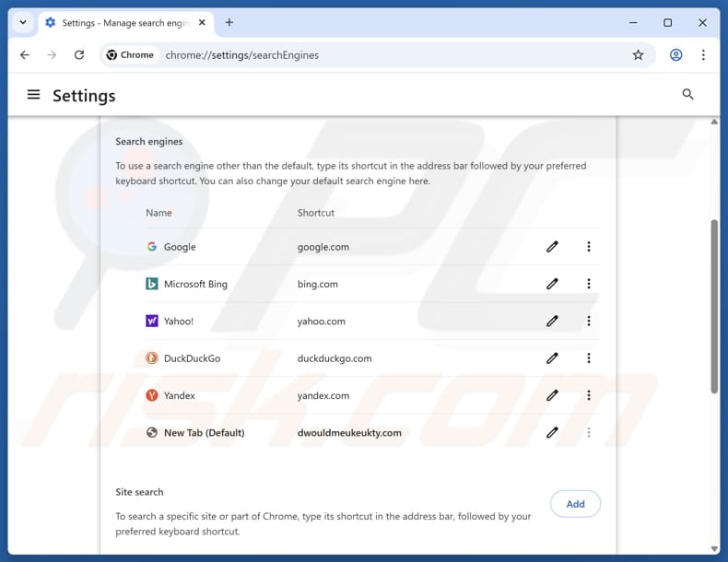This screenshot has width=728, height=562.
Task: Edit the DuckDuckGo search engine entry
Action: (552, 358)
